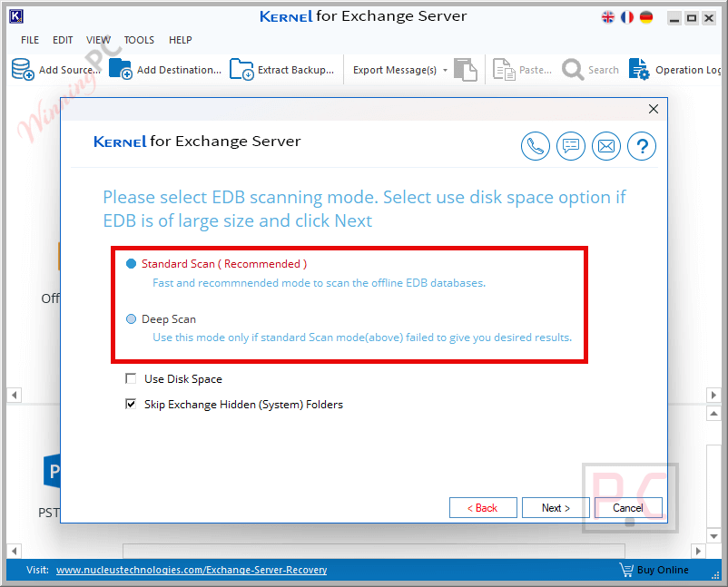This screenshot has width=728, height=587.
Task: Click the upper pane left scroll arrow
Action: coord(14,395)
